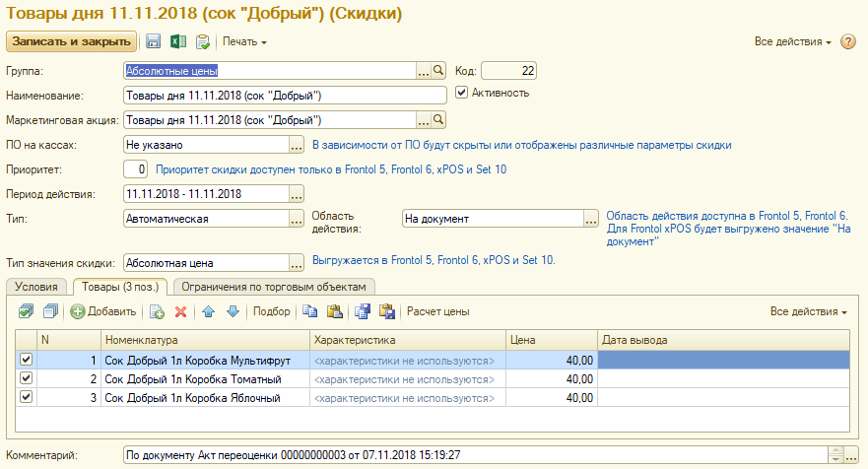Viewport: 868px width, 469px height.
Task: Click ellipsis button of Область действия field
Action: [x=591, y=219]
